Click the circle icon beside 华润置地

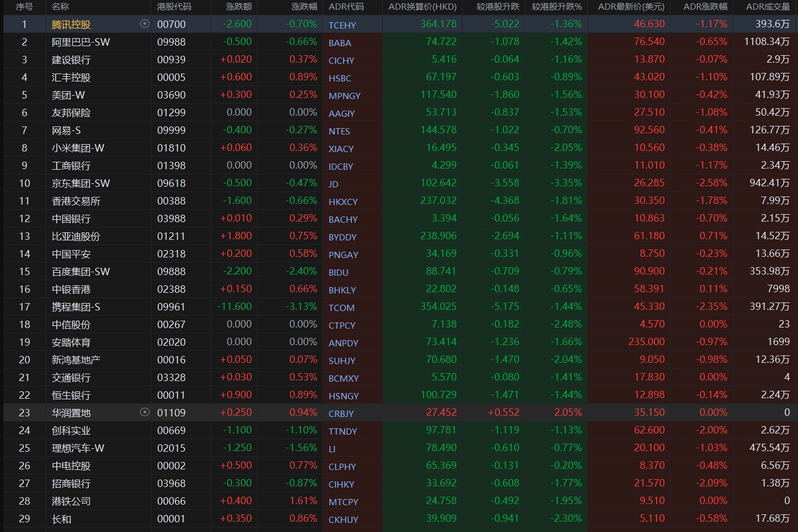click(x=145, y=412)
